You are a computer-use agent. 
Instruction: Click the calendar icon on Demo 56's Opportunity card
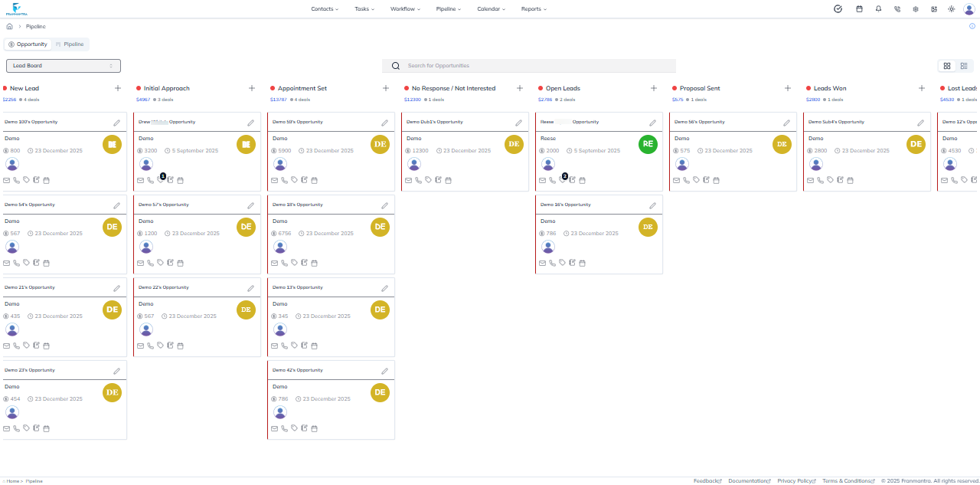tap(716, 180)
